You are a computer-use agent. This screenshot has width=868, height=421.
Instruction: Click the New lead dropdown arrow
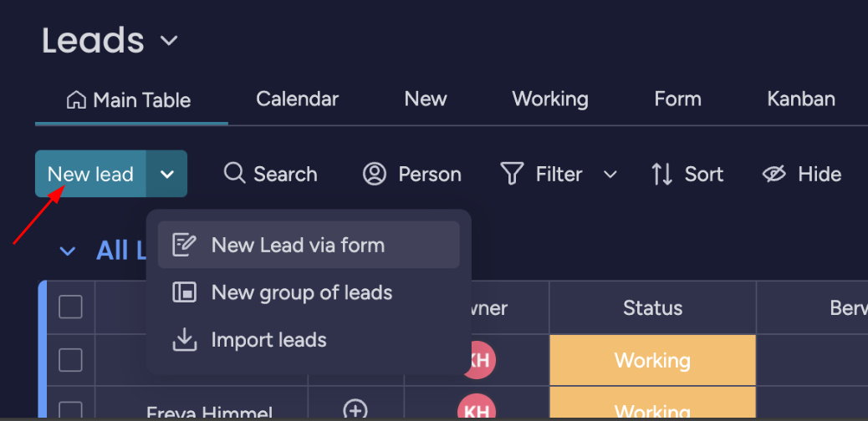[167, 174]
